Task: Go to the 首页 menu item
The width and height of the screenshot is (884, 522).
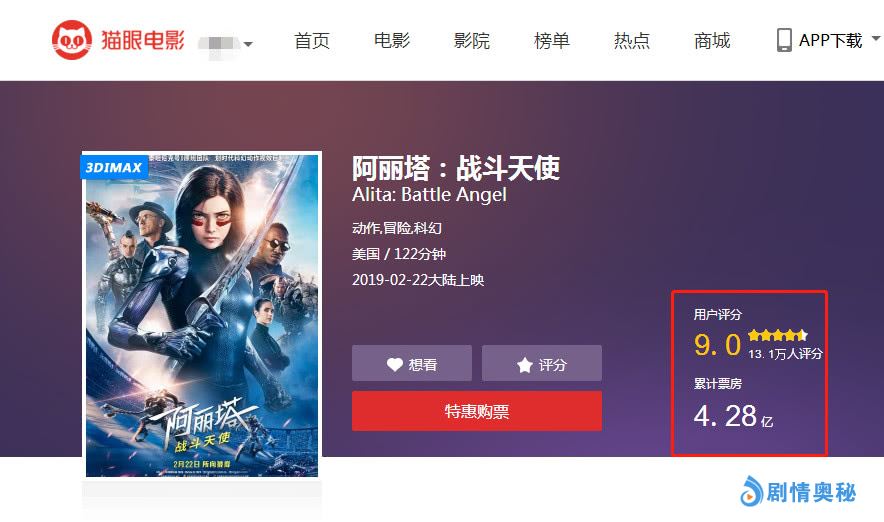Action: pyautogui.click(x=311, y=41)
